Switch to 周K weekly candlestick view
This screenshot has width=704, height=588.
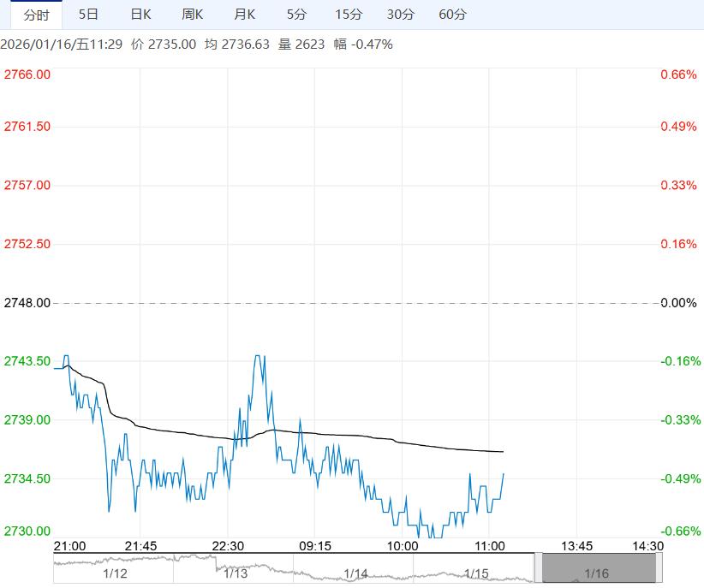click(x=193, y=15)
